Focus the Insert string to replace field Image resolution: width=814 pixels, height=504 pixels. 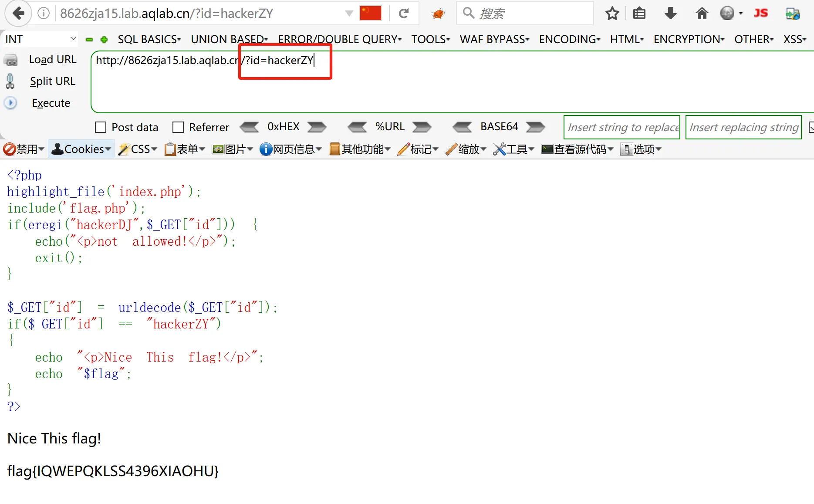tap(621, 127)
